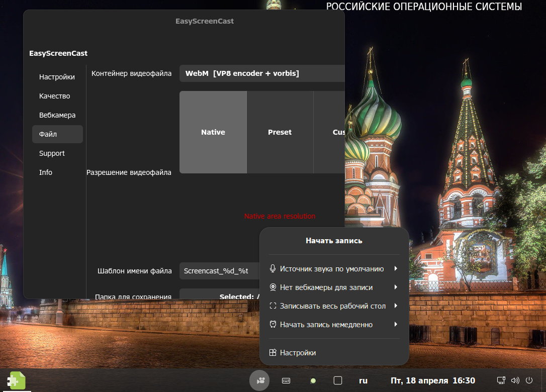Switch resolution mode to Preset
The height and width of the screenshot is (392, 546).
(280, 132)
